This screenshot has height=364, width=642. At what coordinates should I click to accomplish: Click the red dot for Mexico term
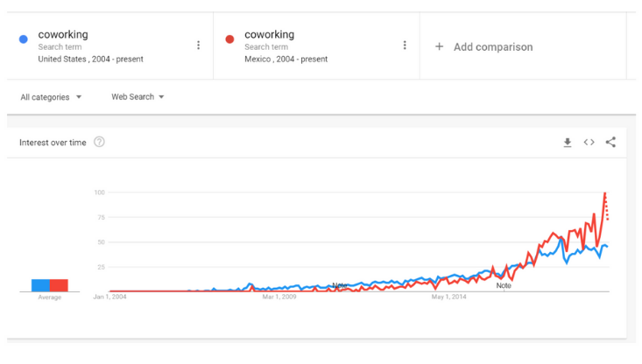[229, 39]
